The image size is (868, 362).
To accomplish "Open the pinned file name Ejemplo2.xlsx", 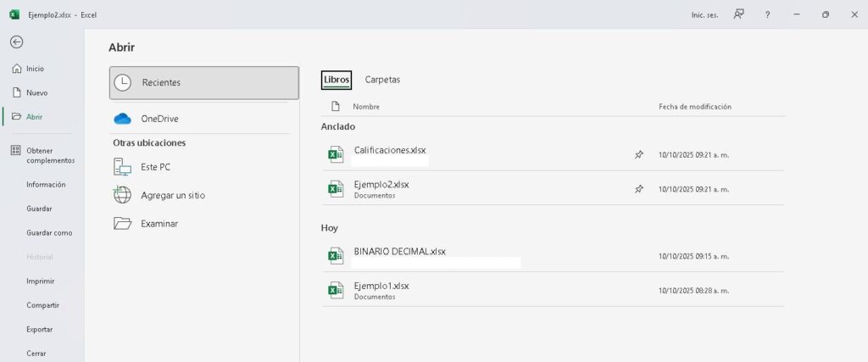I will (x=381, y=184).
